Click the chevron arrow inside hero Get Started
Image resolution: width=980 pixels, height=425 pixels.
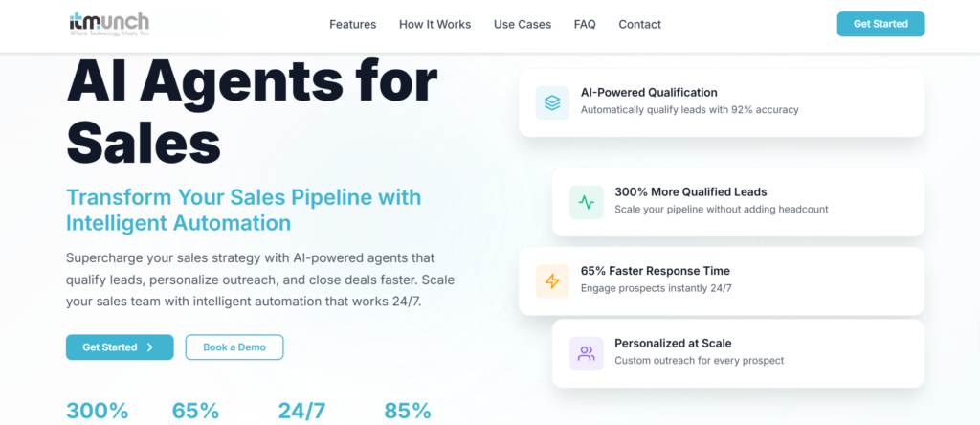click(150, 347)
